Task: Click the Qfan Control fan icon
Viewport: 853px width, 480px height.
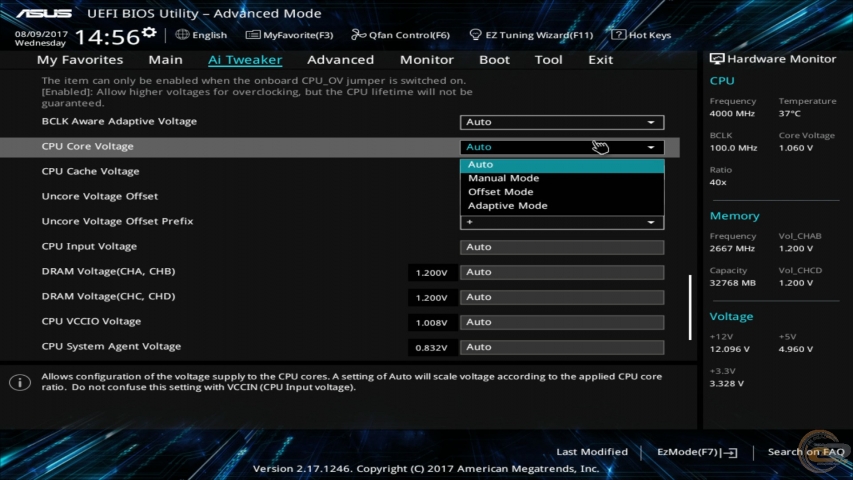Action: (x=358, y=35)
